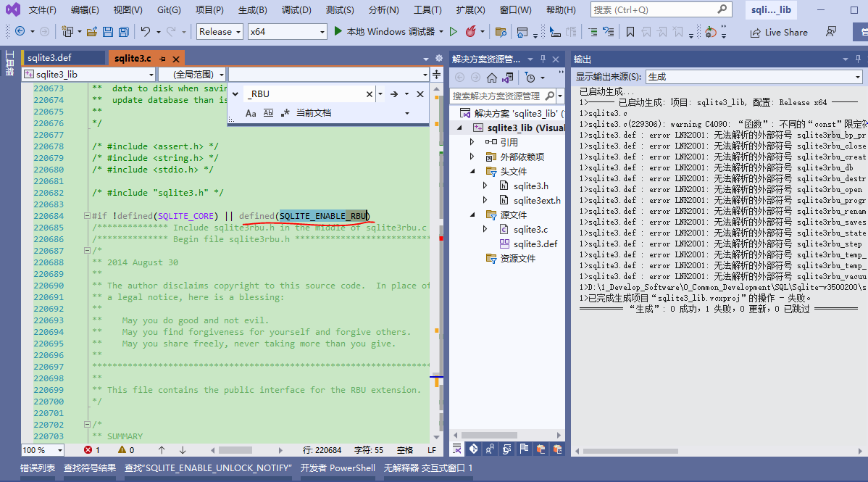The width and height of the screenshot is (868, 482).
Task: Click the save all files icon
Action: pos(124,32)
